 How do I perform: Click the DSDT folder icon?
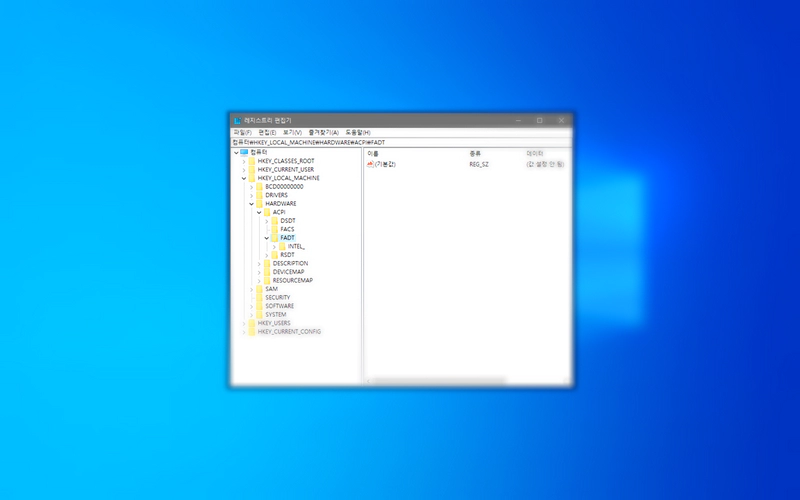pyautogui.click(x=275, y=221)
